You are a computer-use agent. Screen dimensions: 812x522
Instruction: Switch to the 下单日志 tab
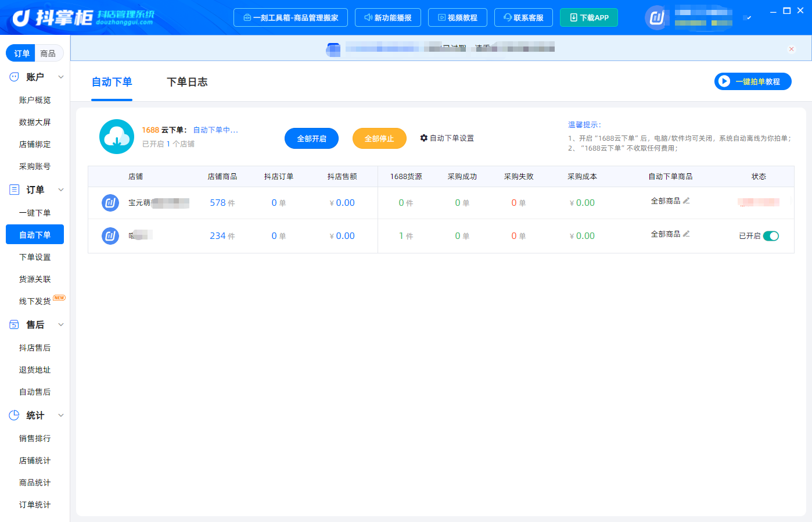tap(187, 82)
